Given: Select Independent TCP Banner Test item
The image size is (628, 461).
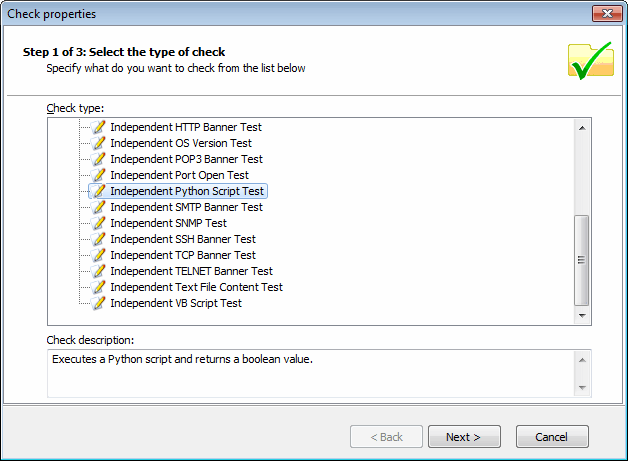Looking at the screenshot, I should (182, 255).
